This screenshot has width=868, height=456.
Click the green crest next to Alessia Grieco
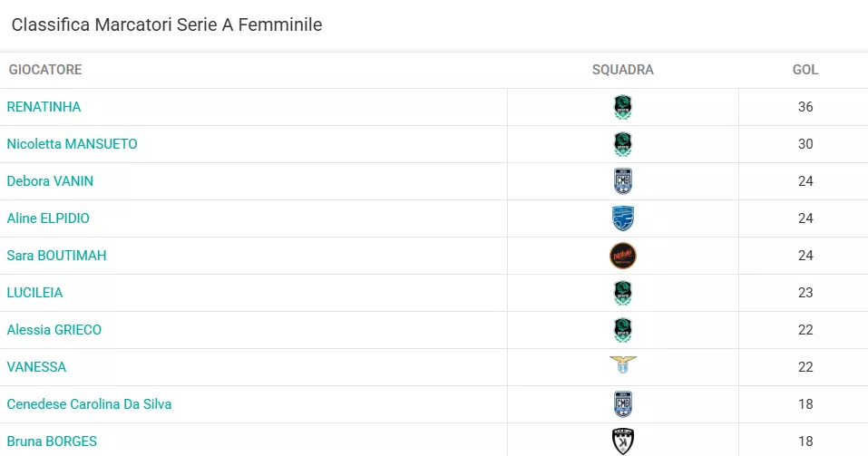[623, 330]
